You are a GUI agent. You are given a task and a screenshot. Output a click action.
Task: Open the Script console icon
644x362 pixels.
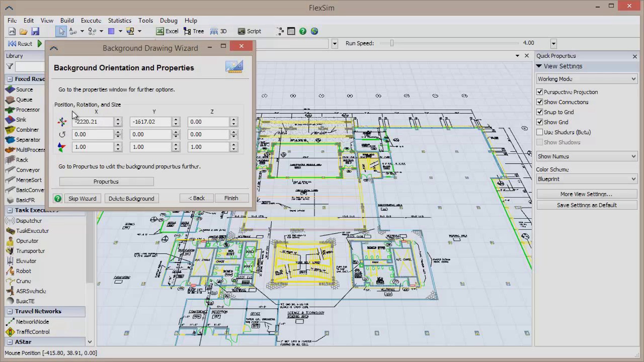241,31
